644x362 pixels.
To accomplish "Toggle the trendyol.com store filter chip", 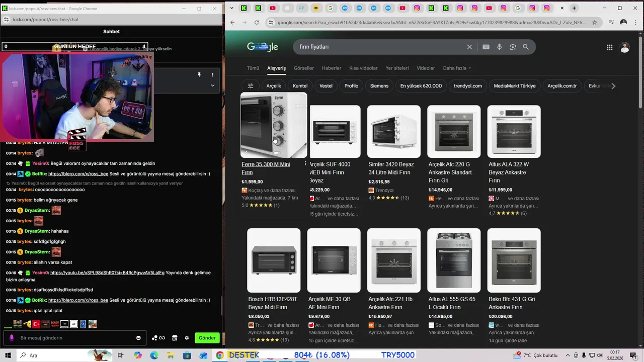I will point(468,86).
